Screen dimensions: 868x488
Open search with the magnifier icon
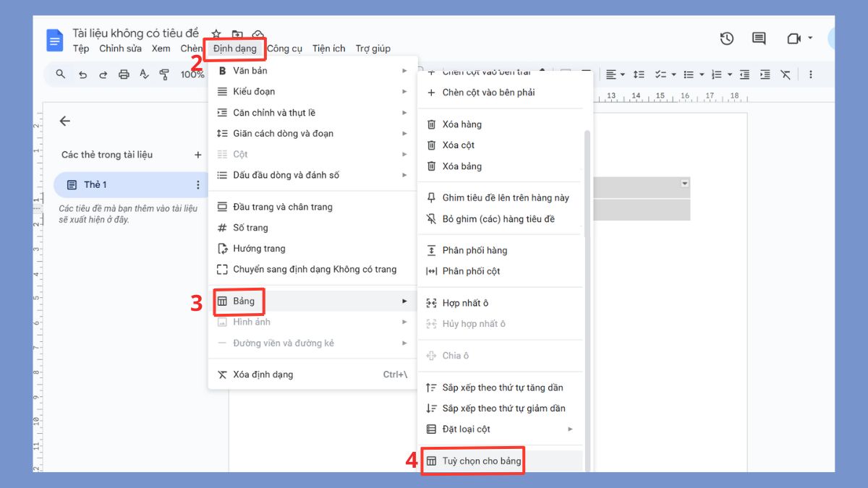click(x=60, y=74)
